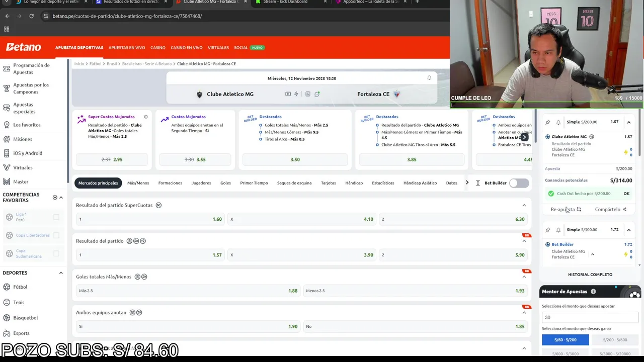
Task: Collapse Resultado del partido SuperCuotas section
Action: point(524,205)
